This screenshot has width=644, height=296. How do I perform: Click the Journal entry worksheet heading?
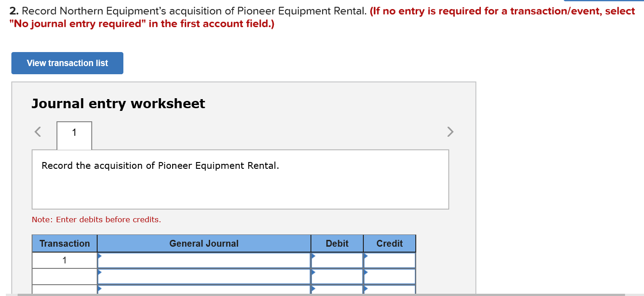point(118,104)
